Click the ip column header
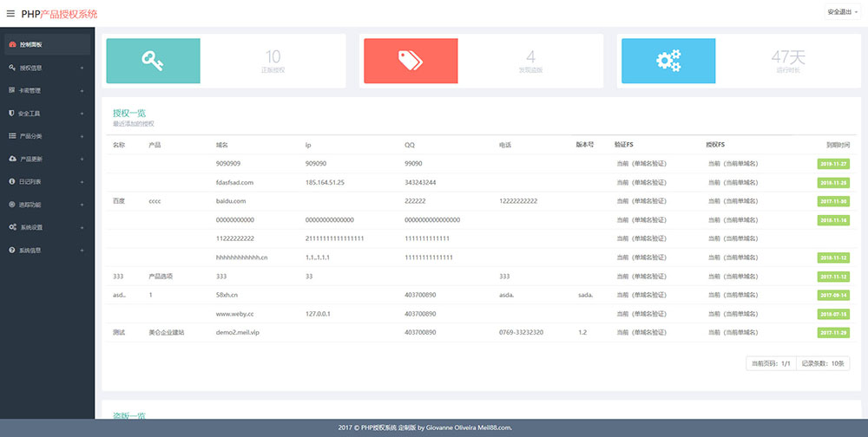Image resolution: width=868 pixels, height=437 pixels. click(308, 145)
